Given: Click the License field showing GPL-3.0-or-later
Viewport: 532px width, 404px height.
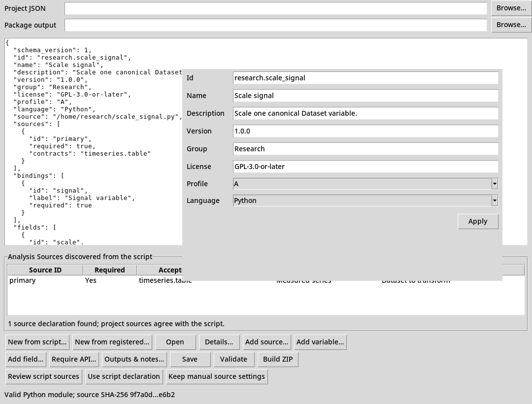Looking at the screenshot, I should click(366, 167).
